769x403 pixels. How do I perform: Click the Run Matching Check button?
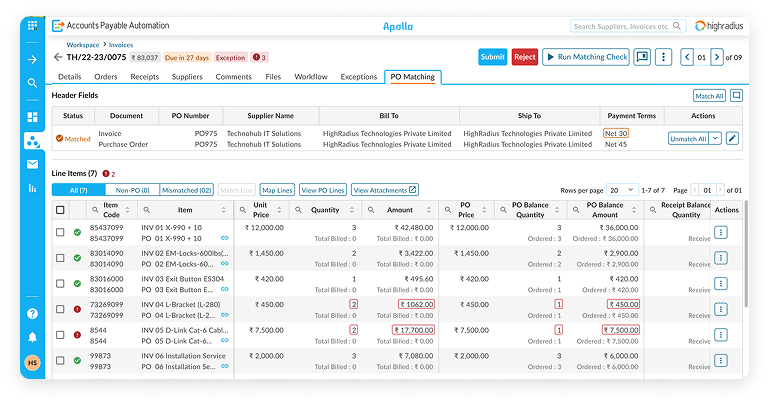pyautogui.click(x=585, y=57)
